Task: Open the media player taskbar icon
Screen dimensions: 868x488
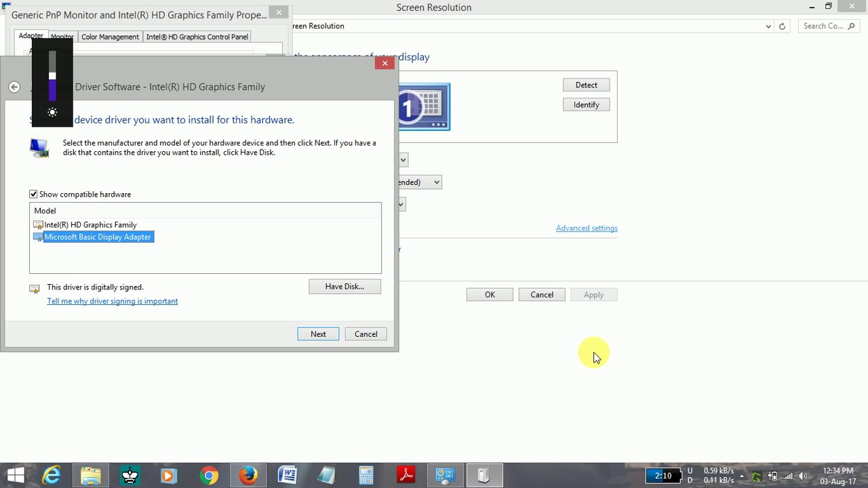Action: pos(169,476)
